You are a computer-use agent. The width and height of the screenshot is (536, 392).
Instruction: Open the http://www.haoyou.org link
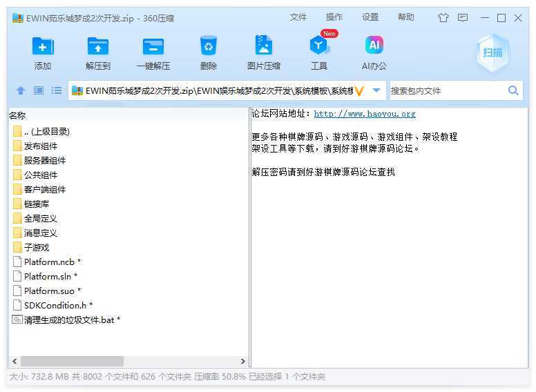(365, 114)
